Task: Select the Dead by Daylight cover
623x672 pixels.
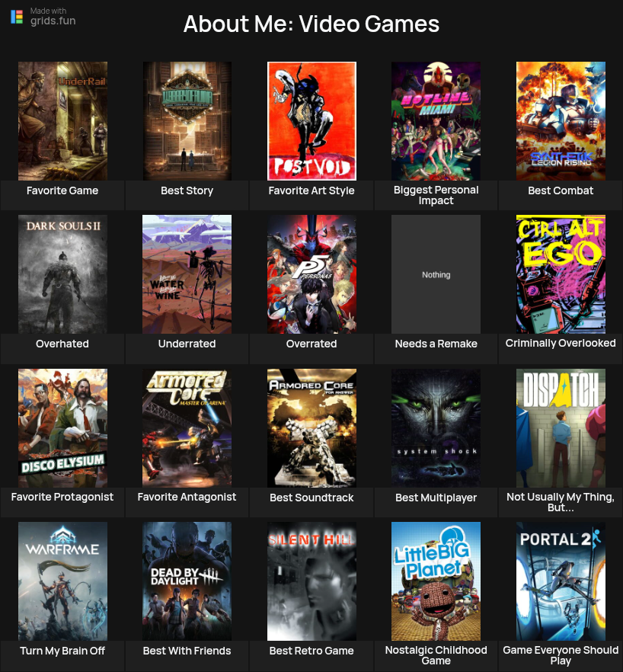Action: (x=187, y=581)
